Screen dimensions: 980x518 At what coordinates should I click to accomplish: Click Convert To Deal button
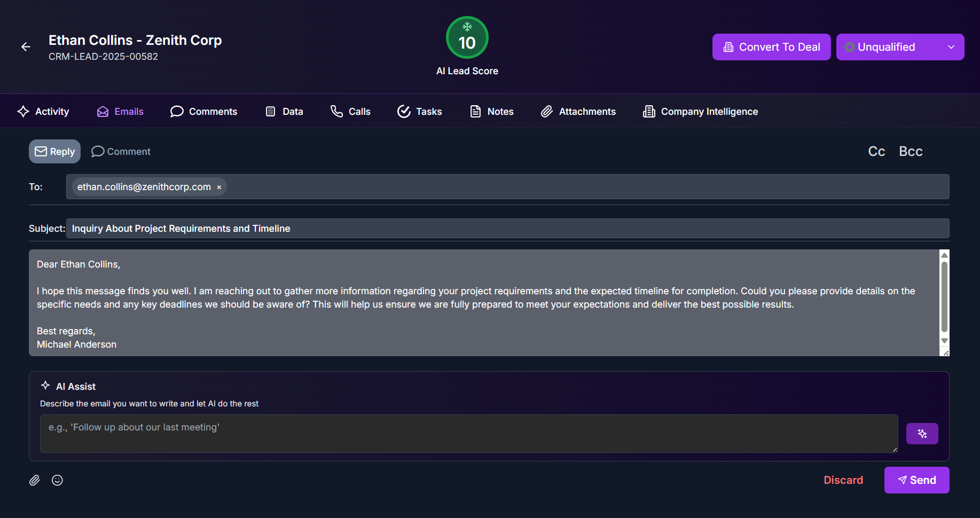(771, 47)
